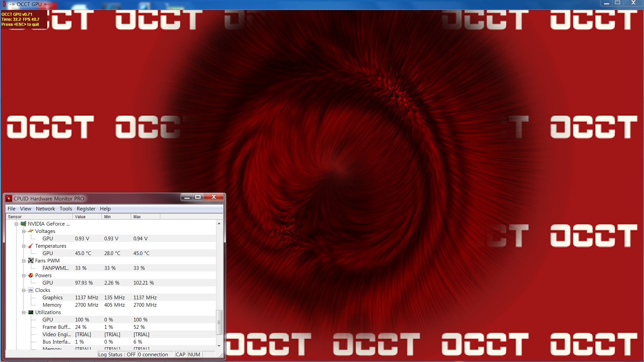
Task: Click the OCCT GPU window title icon
Action: [4, 4]
